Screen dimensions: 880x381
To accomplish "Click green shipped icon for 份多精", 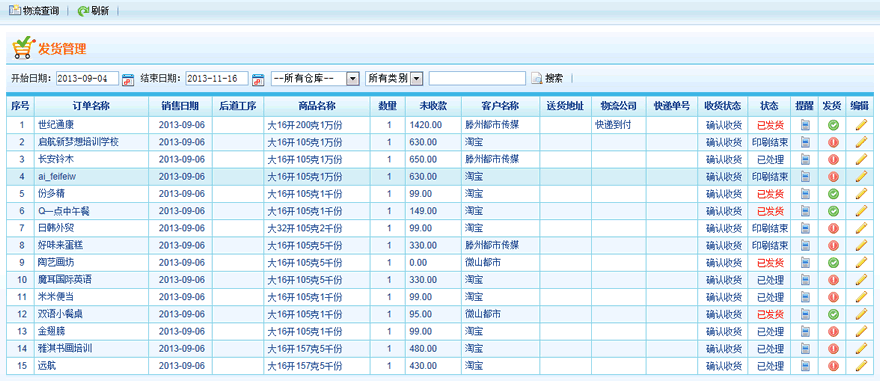I will pos(833,194).
